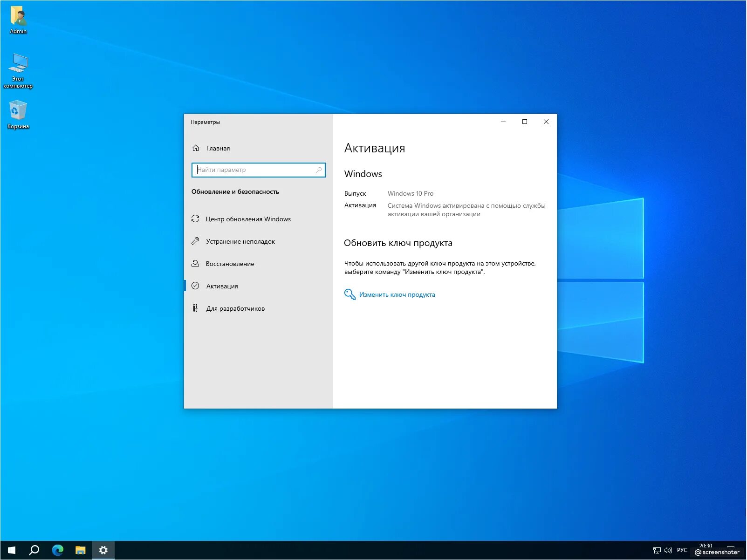Viewport: 747px width, 560px height.
Task: Maximize the Параметры window
Action: [525, 122]
